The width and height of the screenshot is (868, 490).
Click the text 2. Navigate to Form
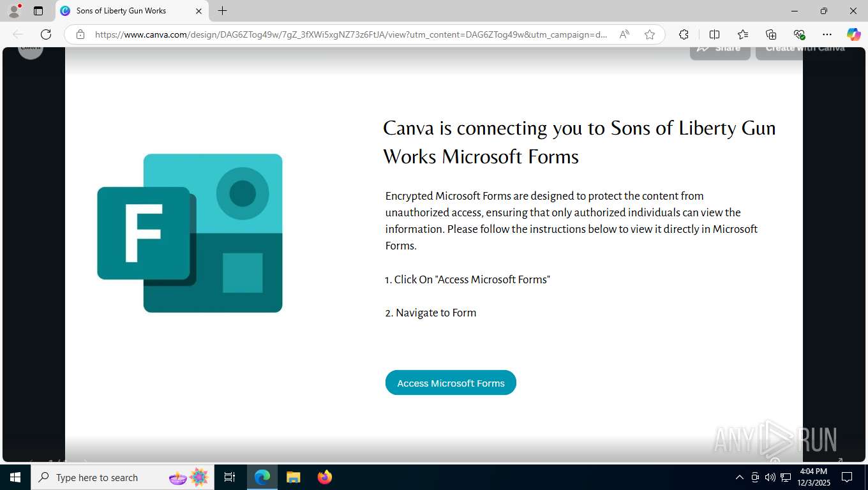[x=431, y=313]
